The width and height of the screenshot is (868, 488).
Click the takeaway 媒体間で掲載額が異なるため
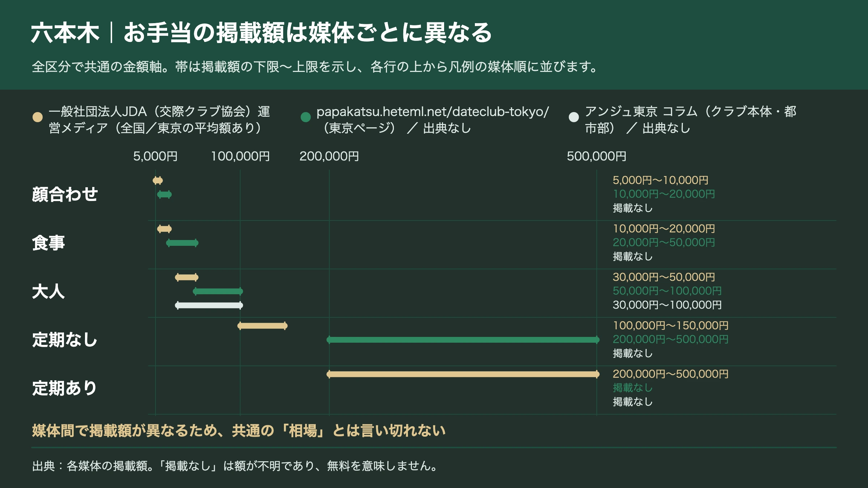coord(239,431)
